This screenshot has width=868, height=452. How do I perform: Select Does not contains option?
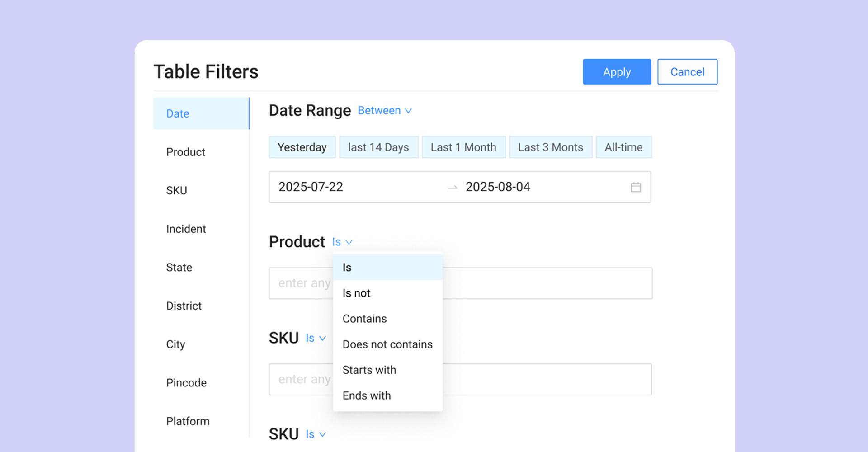pyautogui.click(x=387, y=344)
